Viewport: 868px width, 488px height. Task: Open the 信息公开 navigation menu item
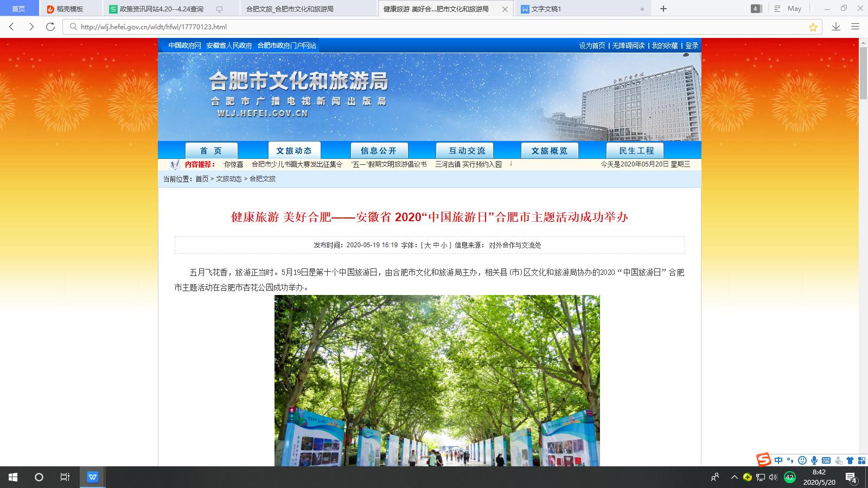pos(379,150)
